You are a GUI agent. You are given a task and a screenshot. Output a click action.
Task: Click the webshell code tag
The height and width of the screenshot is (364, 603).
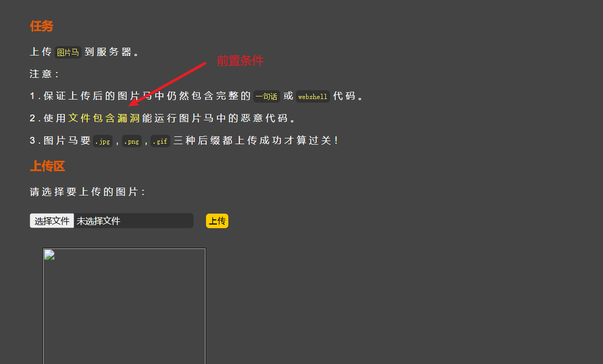tap(312, 96)
